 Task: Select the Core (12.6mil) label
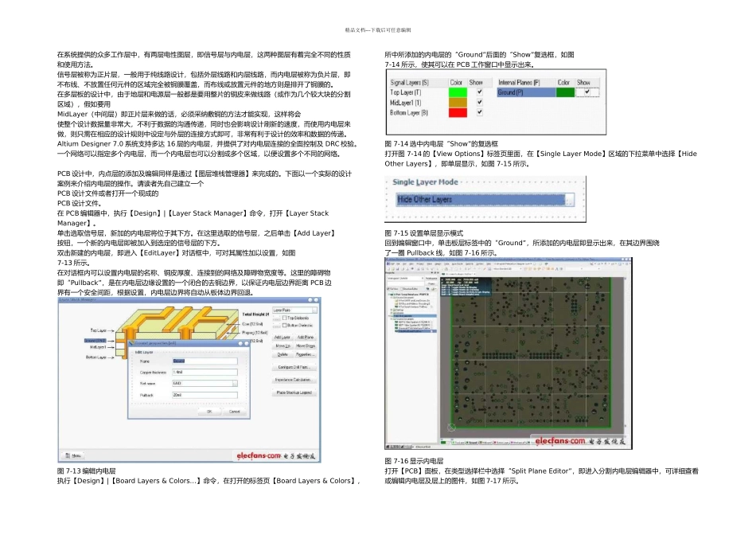(x=252, y=324)
